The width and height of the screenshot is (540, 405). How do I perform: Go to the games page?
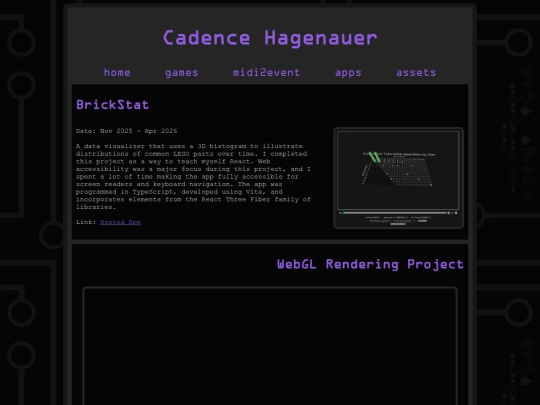point(181,73)
